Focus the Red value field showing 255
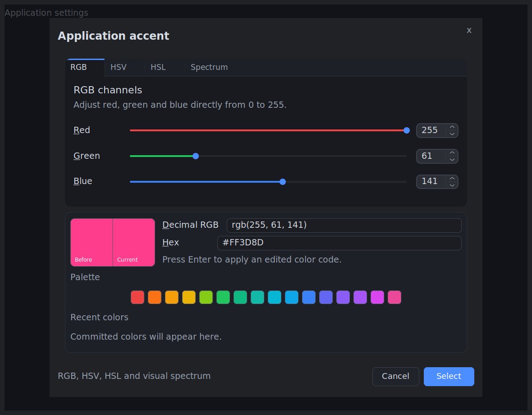This screenshot has height=415, width=532. tap(431, 130)
